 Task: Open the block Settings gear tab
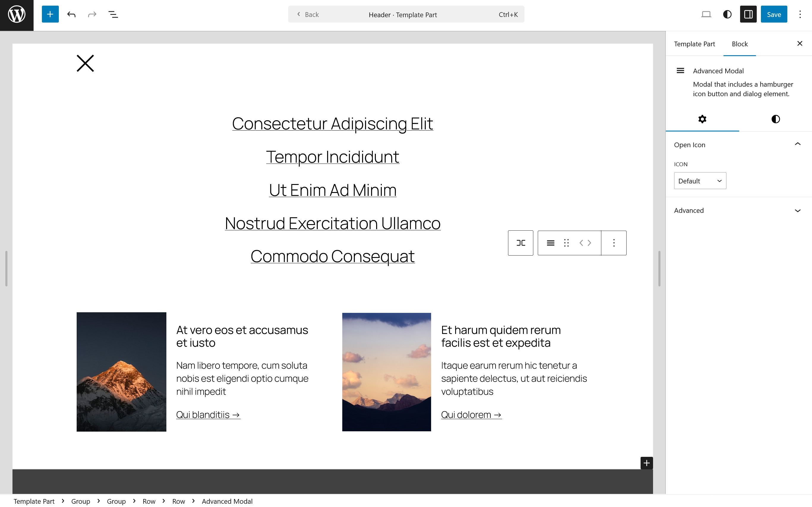[702, 119]
